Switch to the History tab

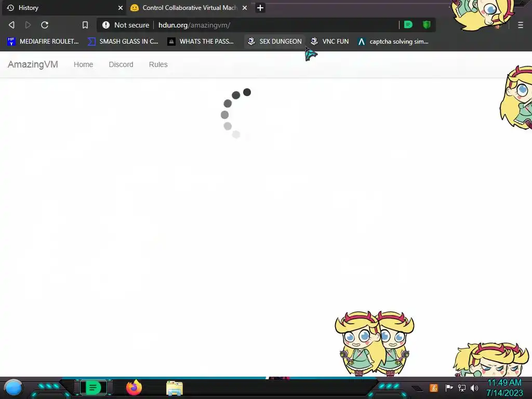coord(64,8)
